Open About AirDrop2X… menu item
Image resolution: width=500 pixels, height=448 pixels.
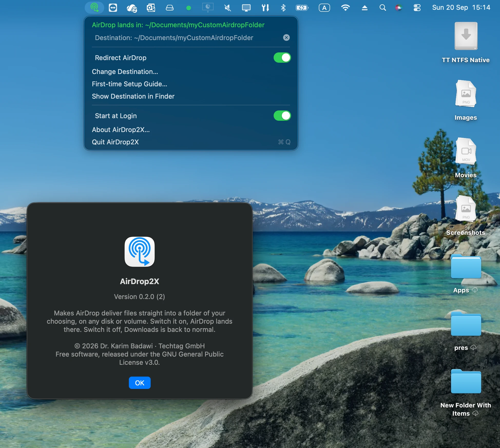(x=191, y=130)
